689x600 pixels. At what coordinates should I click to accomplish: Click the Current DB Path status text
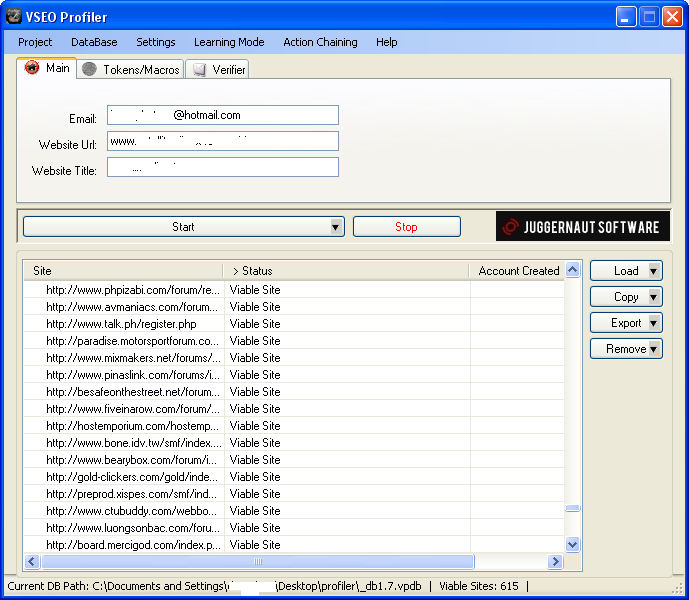click(214, 586)
